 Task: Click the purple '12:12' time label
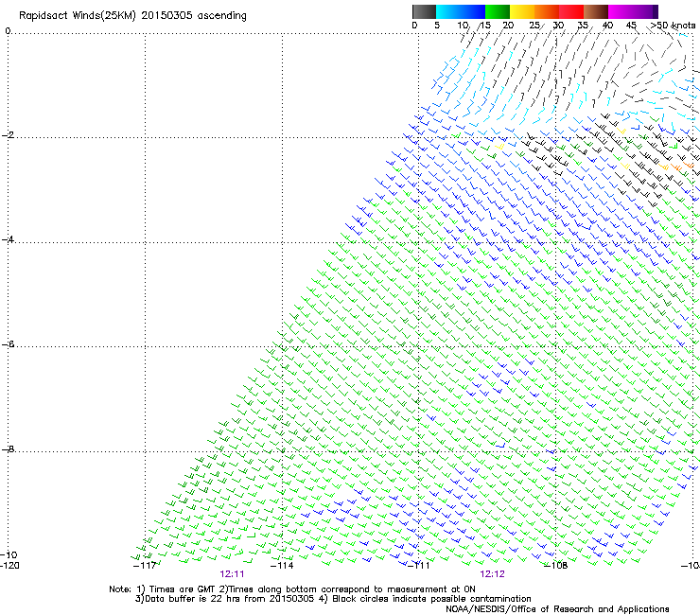click(x=493, y=574)
